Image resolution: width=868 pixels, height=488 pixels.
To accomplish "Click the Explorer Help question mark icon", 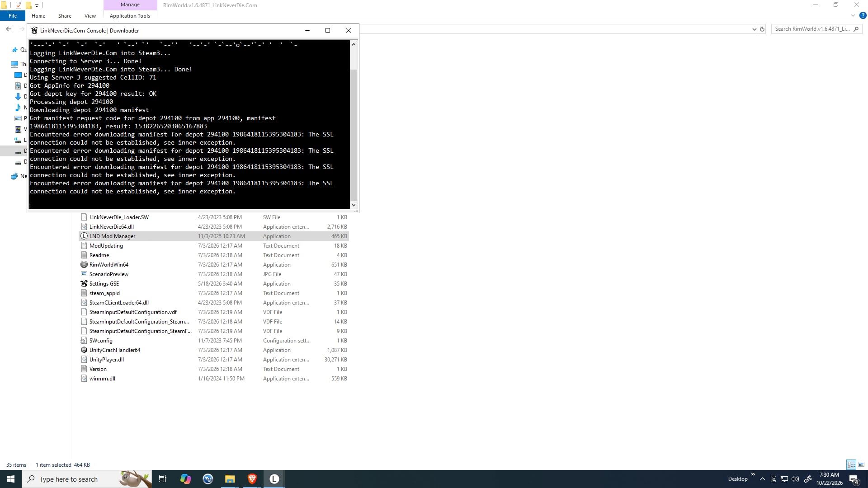I will (x=863, y=15).
